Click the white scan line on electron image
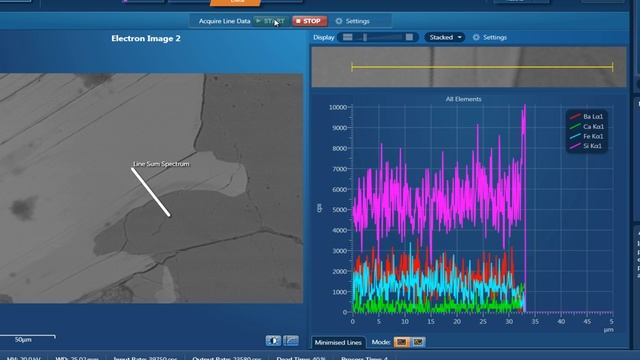Image resolution: width=640 pixels, height=360 pixels. tap(151, 192)
